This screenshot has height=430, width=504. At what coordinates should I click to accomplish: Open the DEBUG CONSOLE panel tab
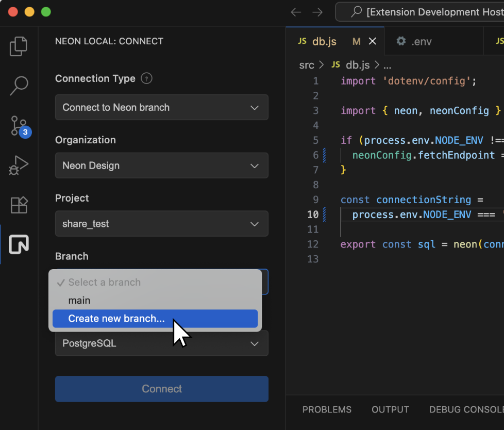coord(466,410)
